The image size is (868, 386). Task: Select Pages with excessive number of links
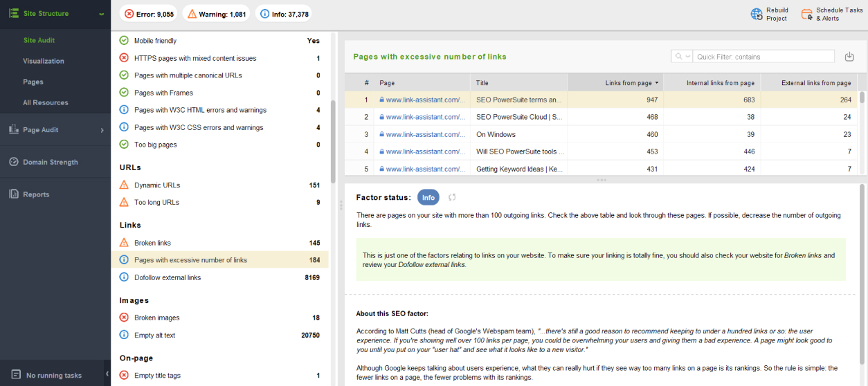(x=219, y=260)
